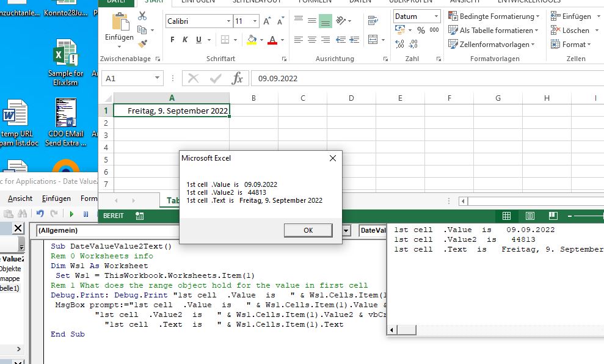Open the Datum number format dropdown
The image size is (604, 364).
click(436, 16)
